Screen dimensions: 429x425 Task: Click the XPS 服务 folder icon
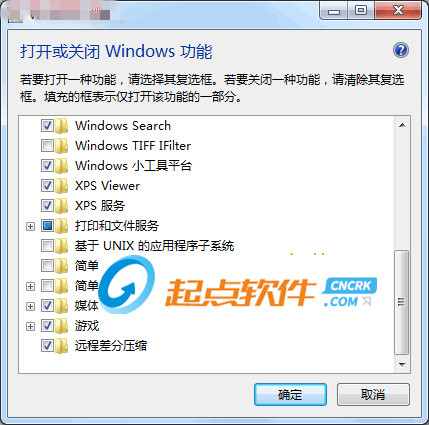pyautogui.click(x=62, y=206)
